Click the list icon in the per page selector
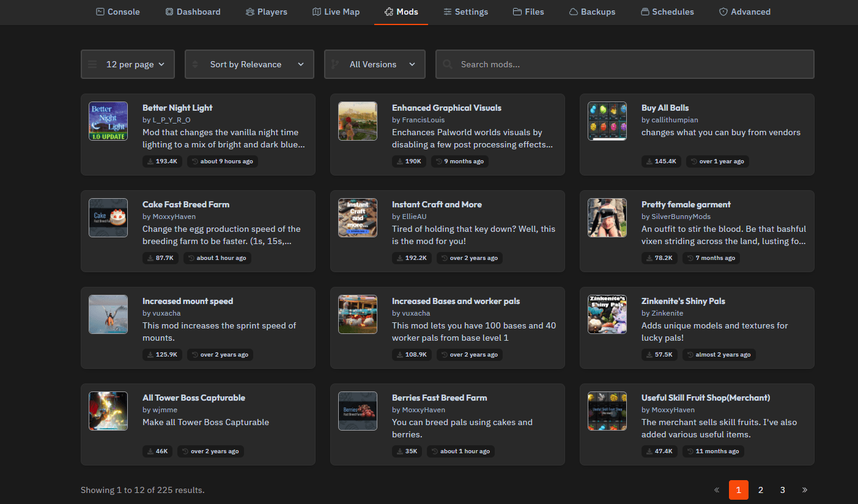The height and width of the screenshot is (504, 858). [x=92, y=64]
